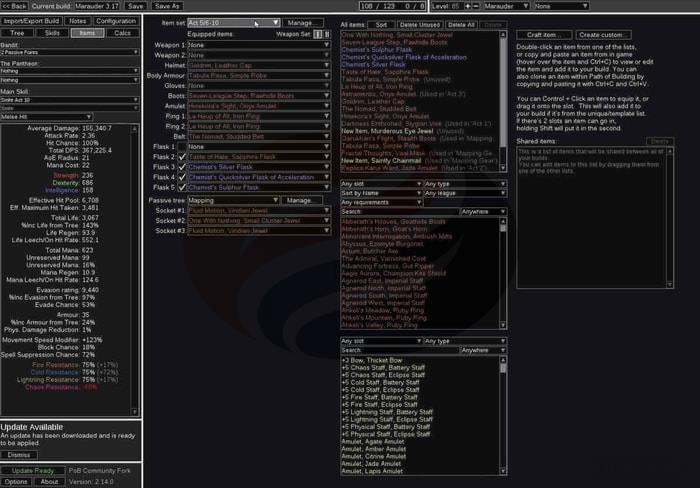Go to the Calcs tab
Image resolution: width=700 pixels, height=488 pixels.
(x=122, y=33)
